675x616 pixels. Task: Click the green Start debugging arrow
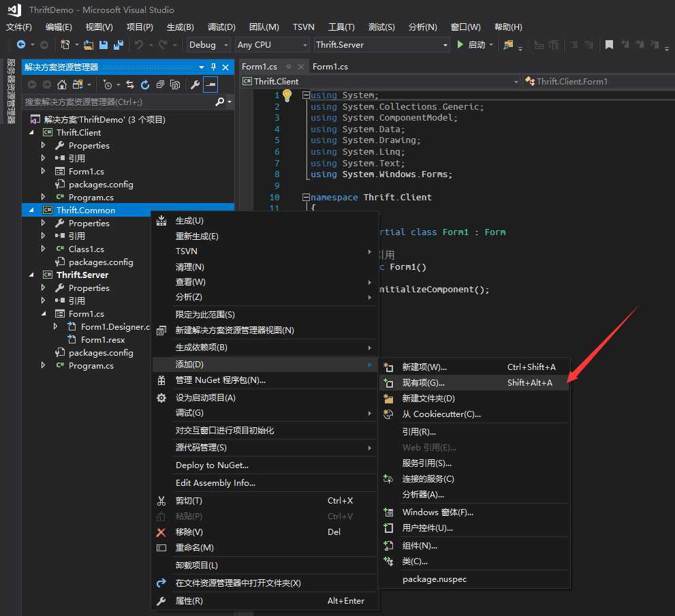pos(460,44)
